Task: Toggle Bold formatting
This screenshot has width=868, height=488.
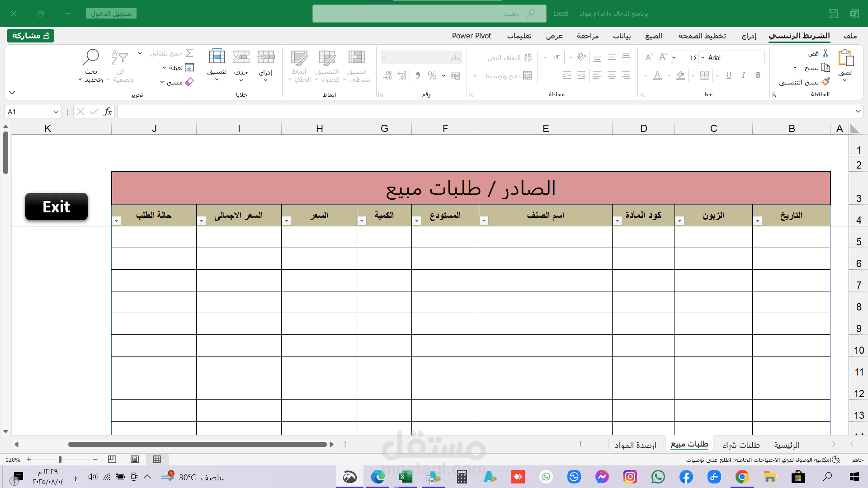Action: click(x=758, y=75)
